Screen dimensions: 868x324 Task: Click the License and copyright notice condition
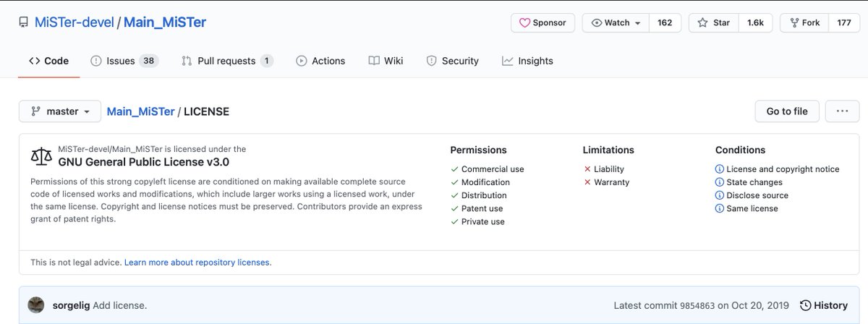(778, 169)
